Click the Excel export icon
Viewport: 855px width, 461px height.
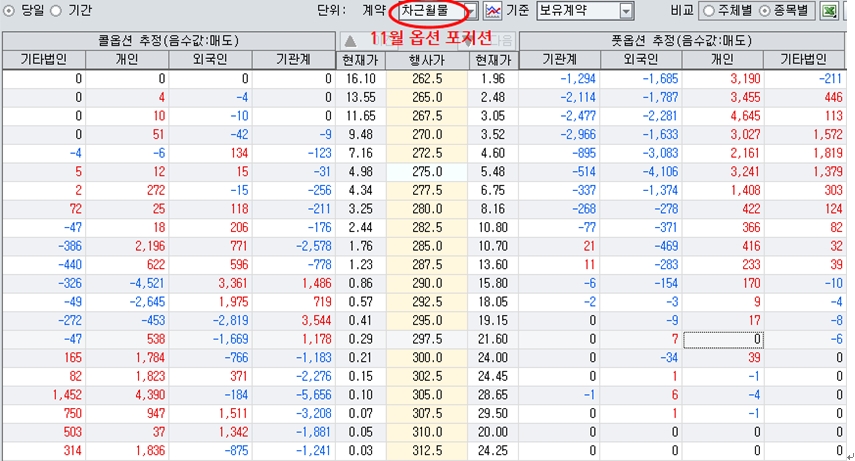(829, 11)
